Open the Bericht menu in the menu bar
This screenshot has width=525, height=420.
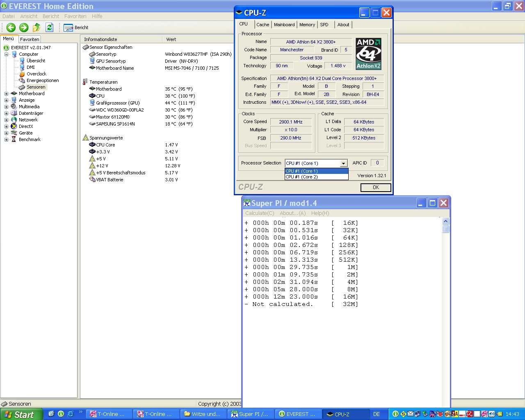51,16
